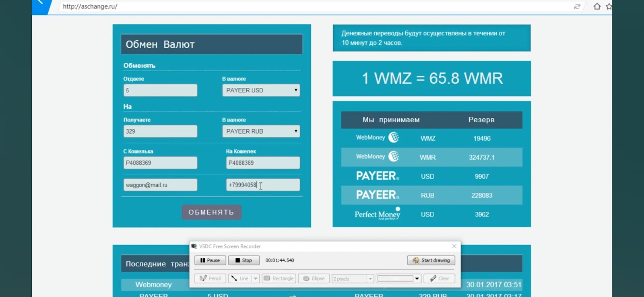Select the Pencil drawing tool
Image resolution: width=644 pixels, height=297 pixels.
point(210,278)
